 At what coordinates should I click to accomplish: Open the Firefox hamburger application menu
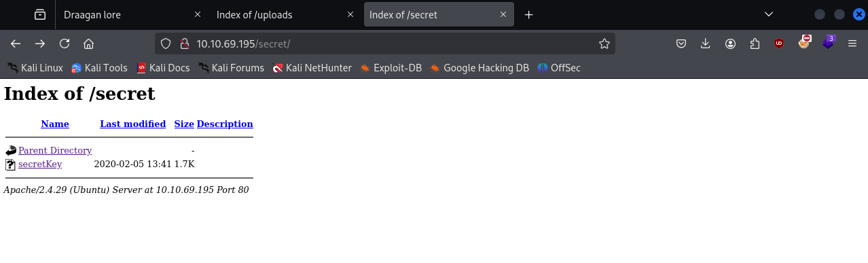(852, 43)
